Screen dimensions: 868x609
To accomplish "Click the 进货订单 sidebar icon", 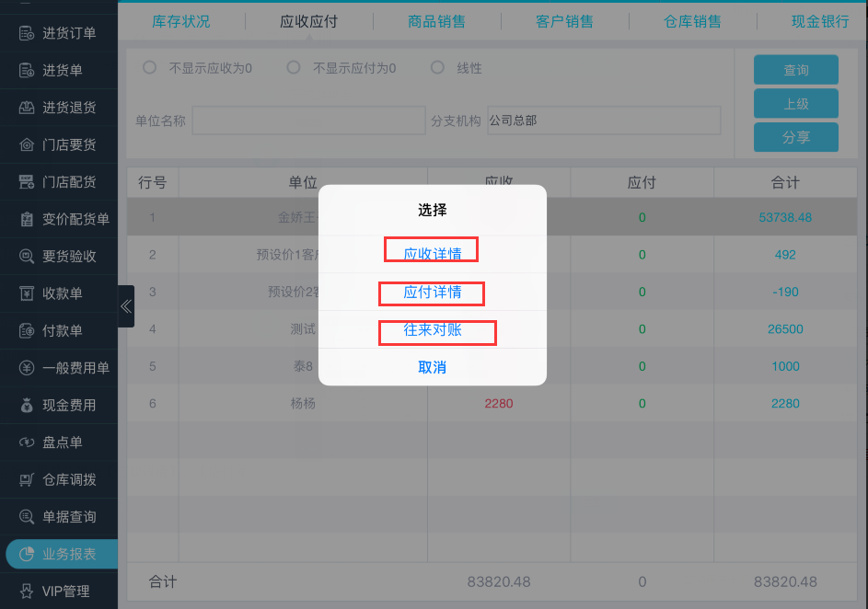I will tap(27, 34).
